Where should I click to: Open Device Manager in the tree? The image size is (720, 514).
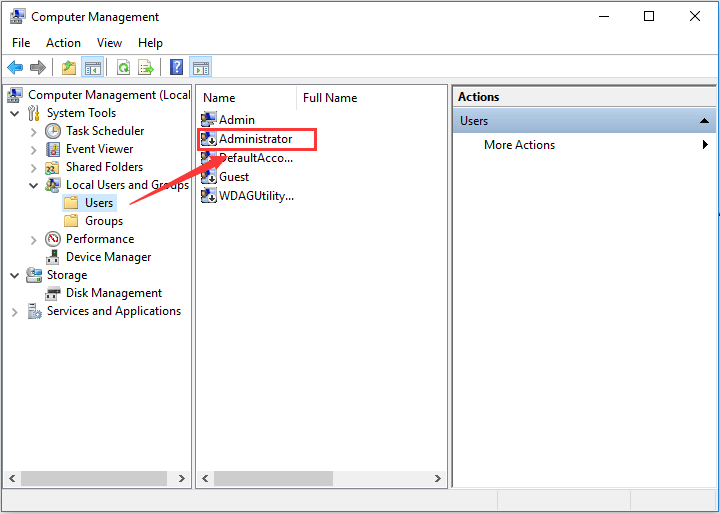108,257
